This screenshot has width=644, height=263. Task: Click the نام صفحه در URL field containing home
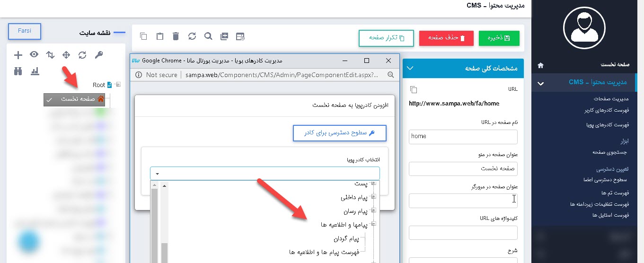click(463, 136)
